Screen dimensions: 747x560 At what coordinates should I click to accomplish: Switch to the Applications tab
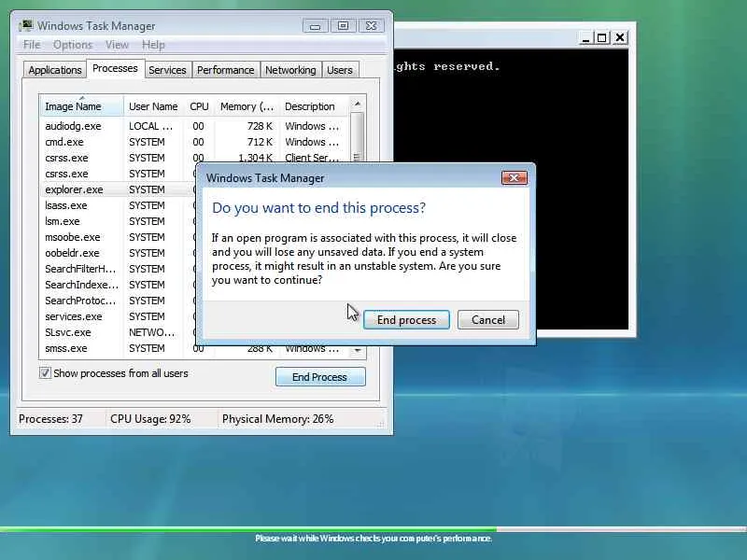coord(55,70)
